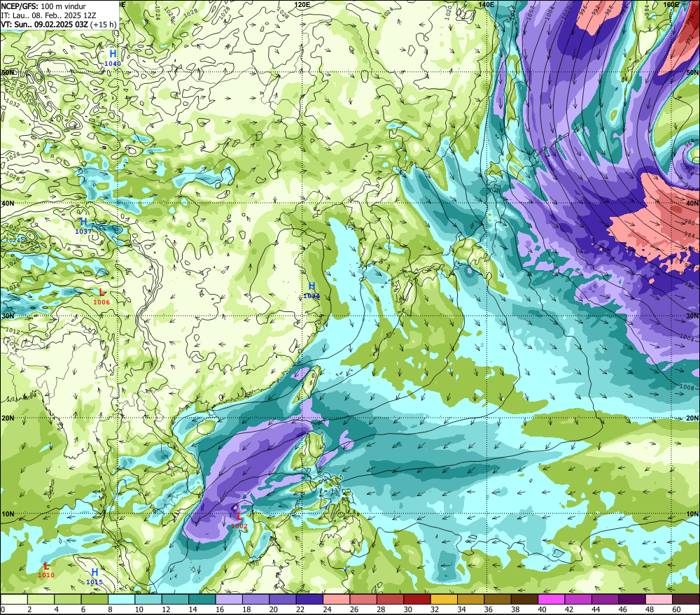
Task: Click the 40N latitude label on left edge
Action: pos(8,204)
